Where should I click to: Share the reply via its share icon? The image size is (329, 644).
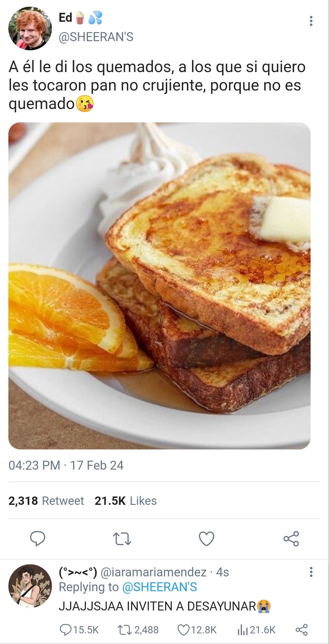click(302, 630)
